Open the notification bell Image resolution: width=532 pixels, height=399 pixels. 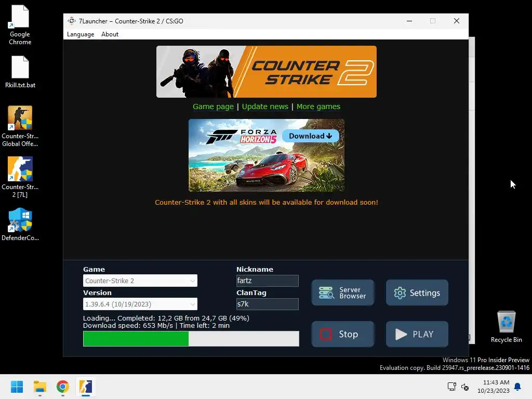(518, 387)
